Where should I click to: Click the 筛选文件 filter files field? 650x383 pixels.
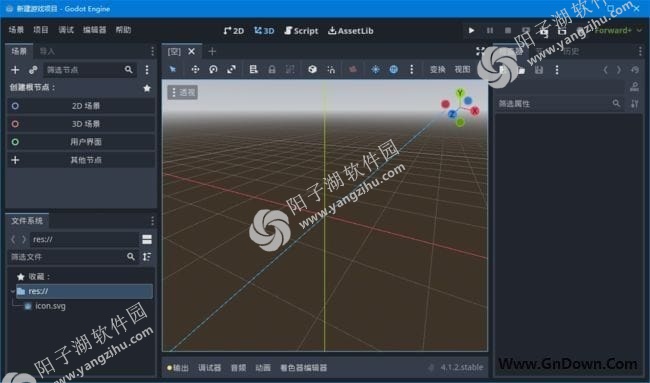(72, 257)
